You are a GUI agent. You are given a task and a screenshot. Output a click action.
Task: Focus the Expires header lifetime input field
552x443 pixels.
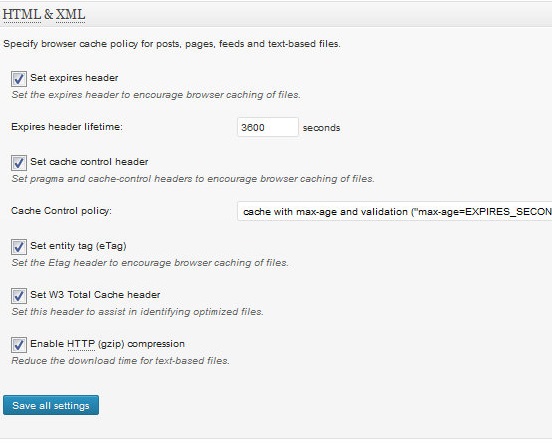coord(268,127)
